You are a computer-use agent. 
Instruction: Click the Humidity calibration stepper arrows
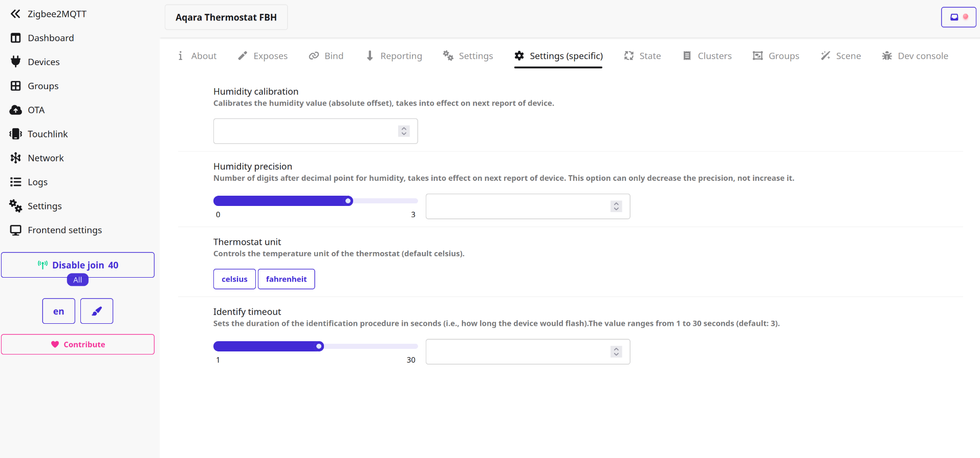404,131
